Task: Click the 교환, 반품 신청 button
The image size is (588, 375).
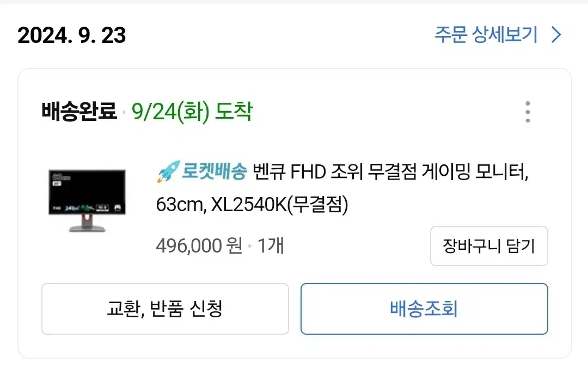Action: [x=165, y=309]
